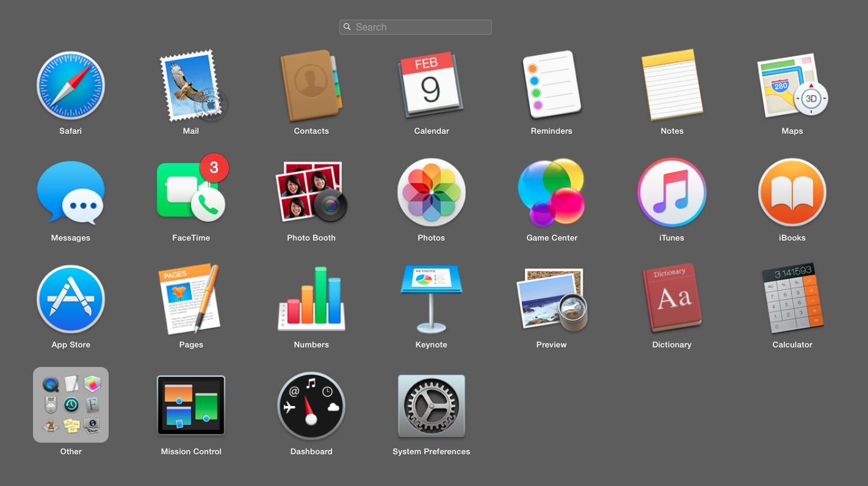
Task: Click the "Dictionary" label text
Action: (671, 345)
